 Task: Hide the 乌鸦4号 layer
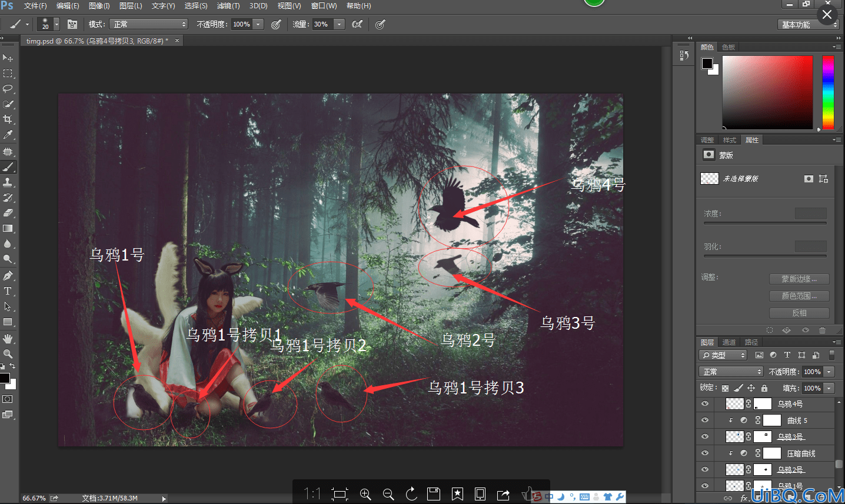click(x=705, y=403)
